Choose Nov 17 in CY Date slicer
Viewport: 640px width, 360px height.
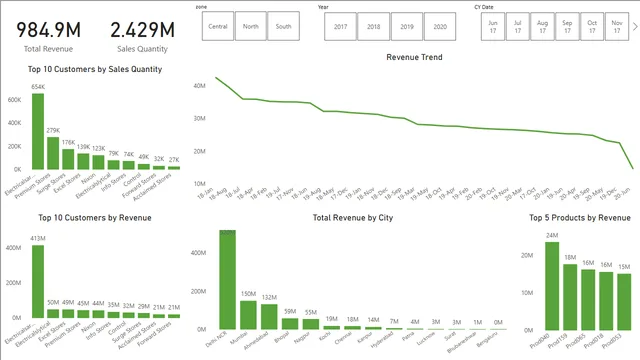[617, 27]
